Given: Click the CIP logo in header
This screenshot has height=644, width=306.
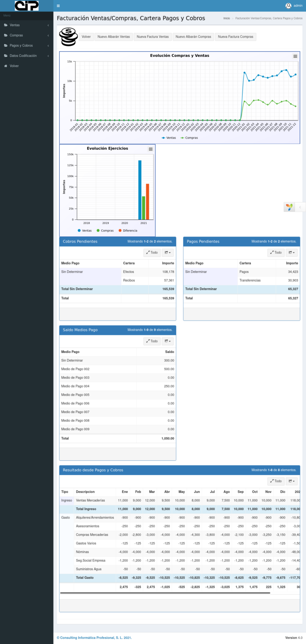Looking at the screenshot, I should pos(27,6).
